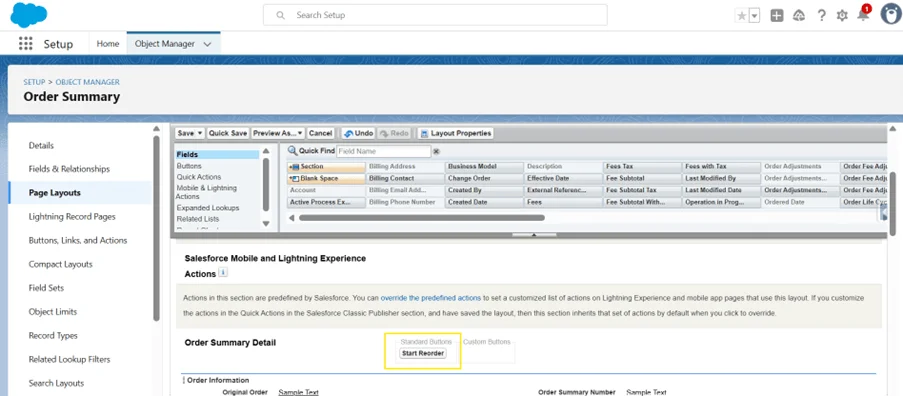Open the favorites list dropdown arrow

tap(754, 16)
